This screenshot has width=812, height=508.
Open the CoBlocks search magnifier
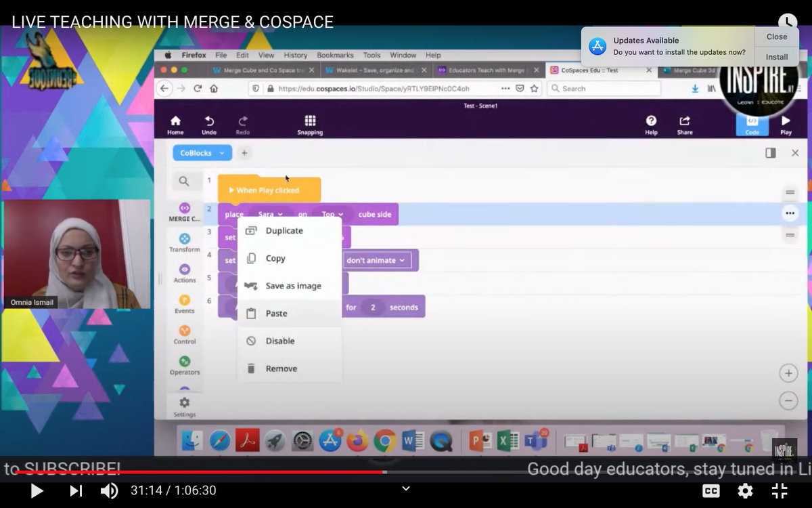(x=184, y=182)
